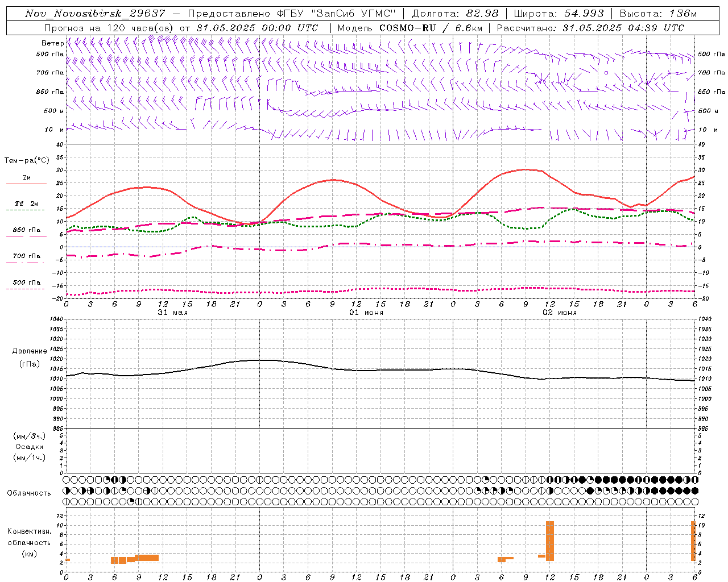Screen dimensions: 728x582
Task: Click the 850 гПа temperature legend line
Action: pos(26,235)
